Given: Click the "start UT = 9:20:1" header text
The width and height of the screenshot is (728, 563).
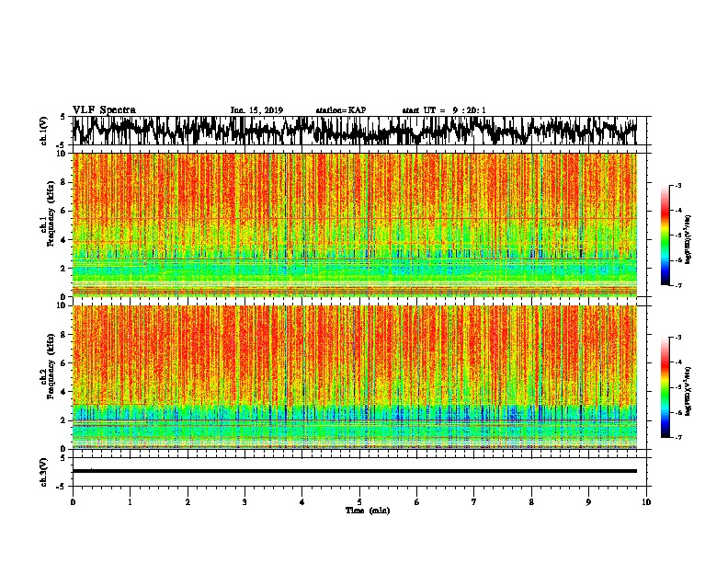Looking at the screenshot, I should tap(444, 110).
